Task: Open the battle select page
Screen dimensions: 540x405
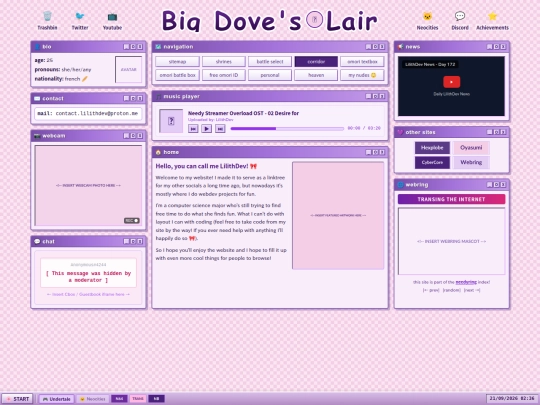Action: (x=270, y=62)
